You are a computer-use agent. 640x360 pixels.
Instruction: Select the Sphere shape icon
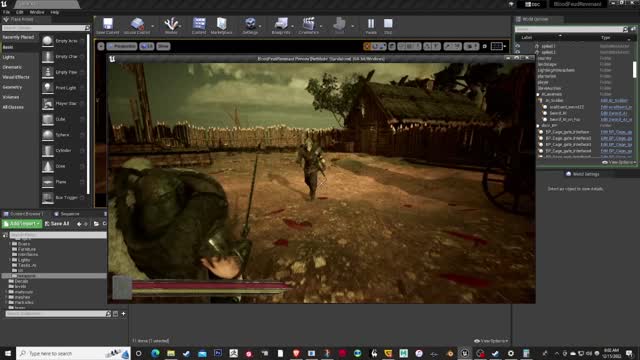tap(47, 135)
